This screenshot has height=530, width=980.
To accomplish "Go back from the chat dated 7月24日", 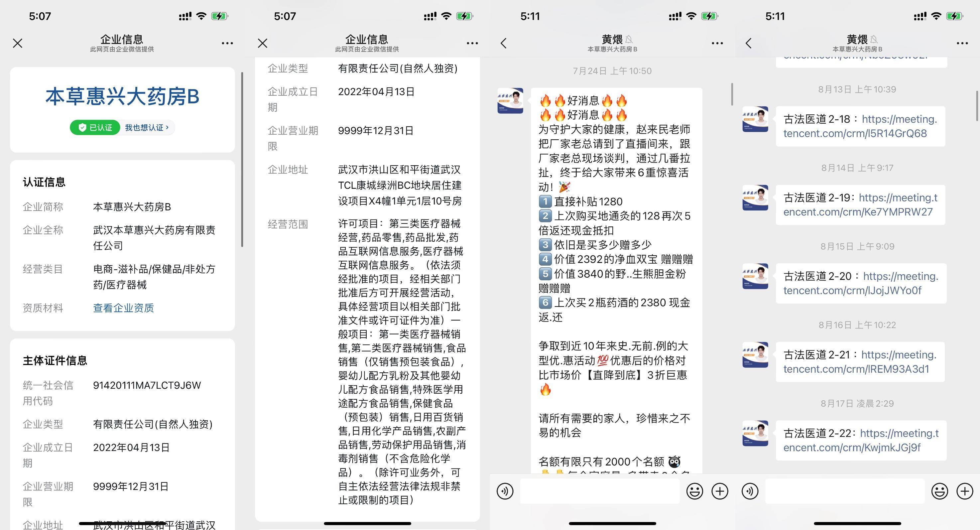I will coord(504,43).
